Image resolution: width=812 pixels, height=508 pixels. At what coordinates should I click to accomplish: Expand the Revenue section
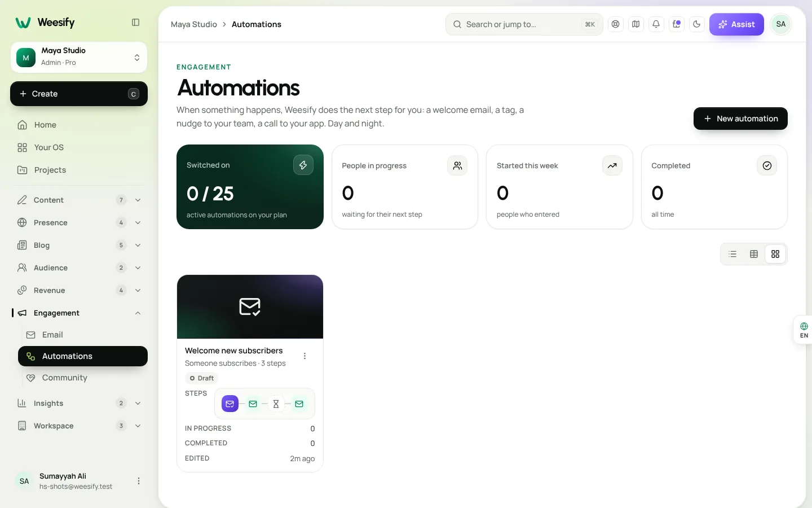pos(79,290)
